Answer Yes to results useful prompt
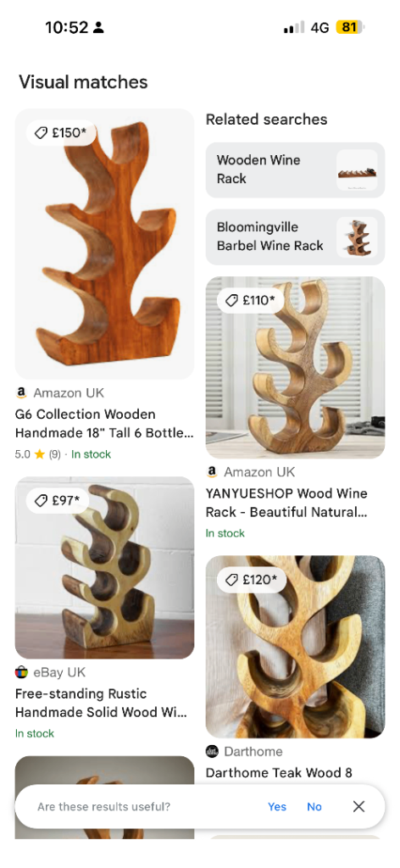 [277, 807]
